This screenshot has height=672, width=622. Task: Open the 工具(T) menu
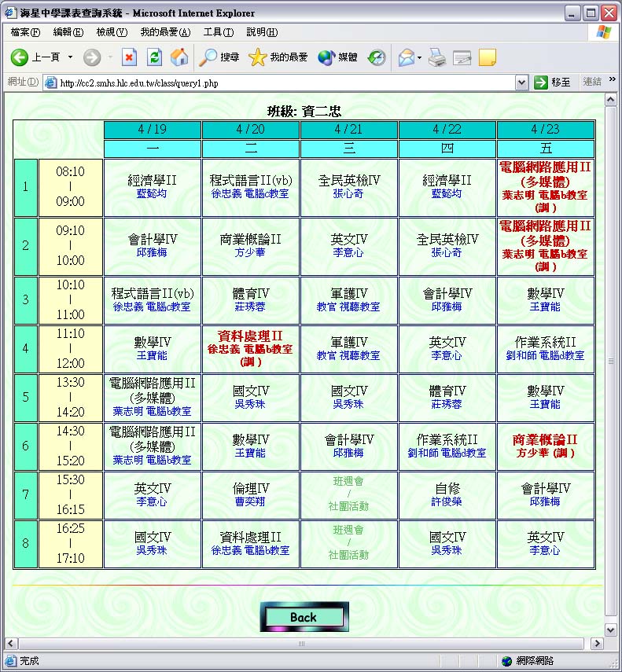point(218,32)
